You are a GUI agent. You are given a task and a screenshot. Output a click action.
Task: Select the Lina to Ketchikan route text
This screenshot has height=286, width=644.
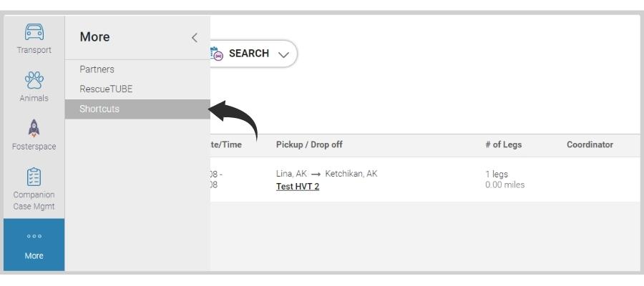pyautogui.click(x=326, y=174)
